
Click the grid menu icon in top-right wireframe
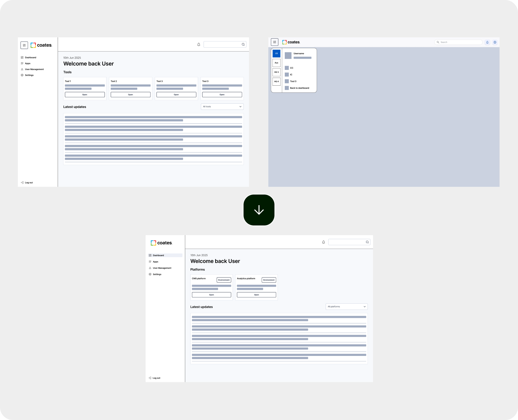274,42
